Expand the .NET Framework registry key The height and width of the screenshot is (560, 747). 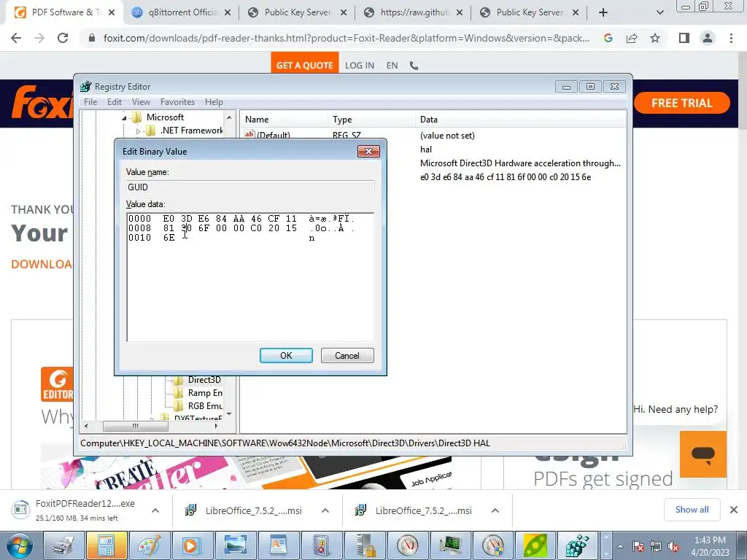pyautogui.click(x=138, y=131)
